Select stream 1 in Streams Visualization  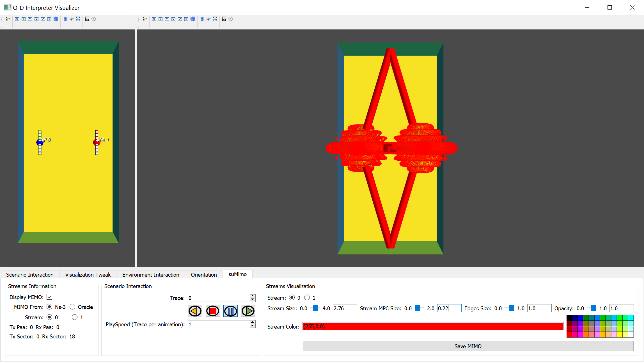(307, 297)
